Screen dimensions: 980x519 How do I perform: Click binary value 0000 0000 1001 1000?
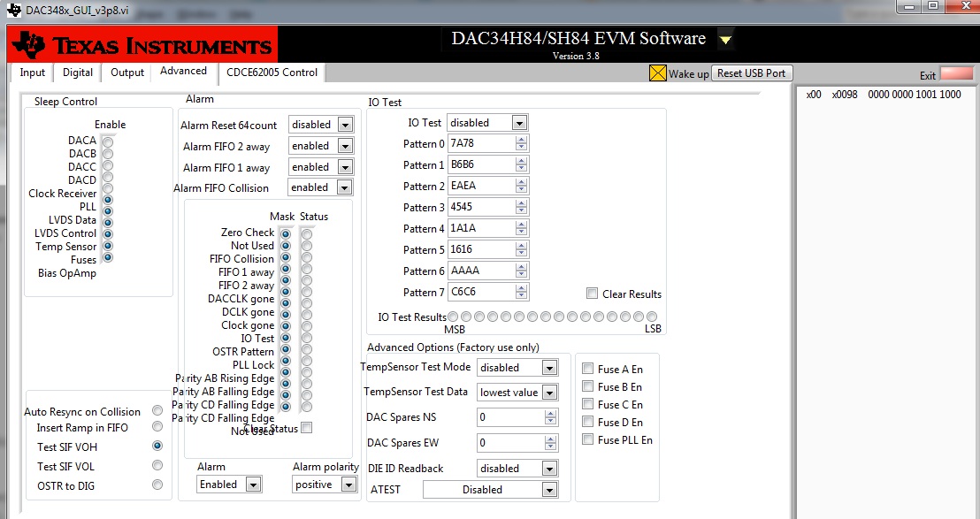915,95
